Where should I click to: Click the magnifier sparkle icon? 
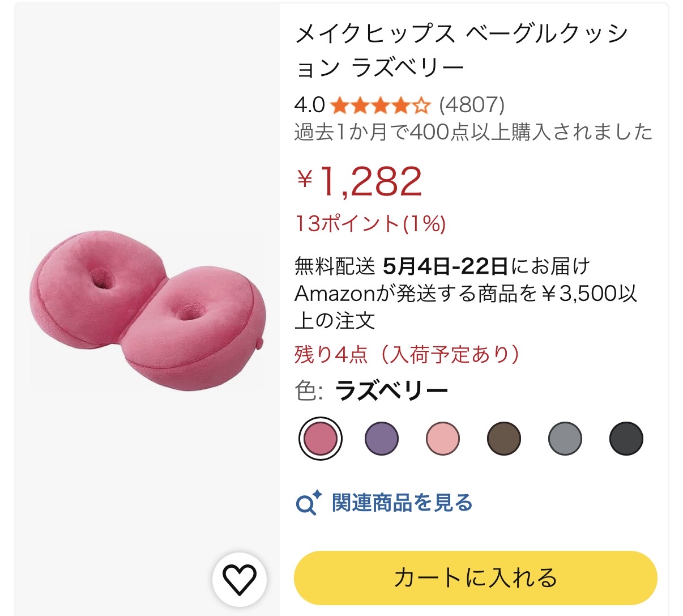coord(308,503)
